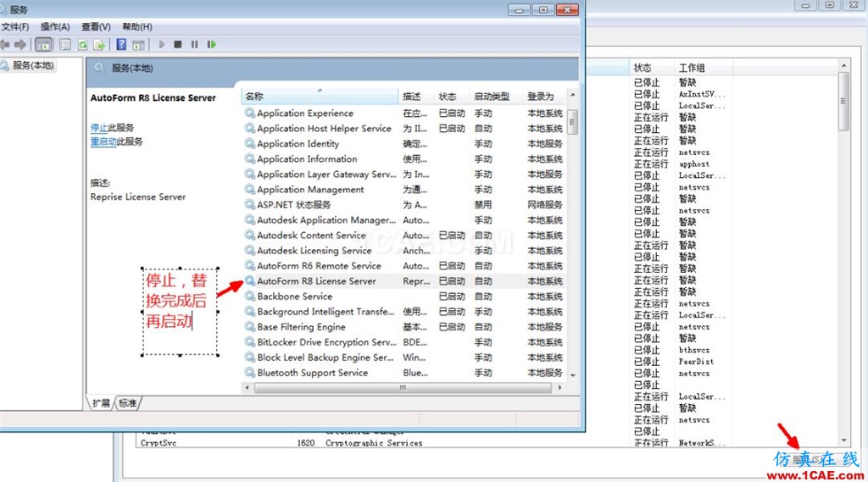
Task: Click left arrow of horizontal scrollbar
Action: [247, 387]
